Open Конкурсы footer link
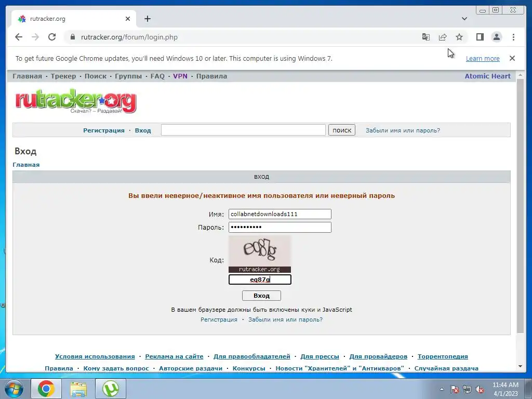 249,368
